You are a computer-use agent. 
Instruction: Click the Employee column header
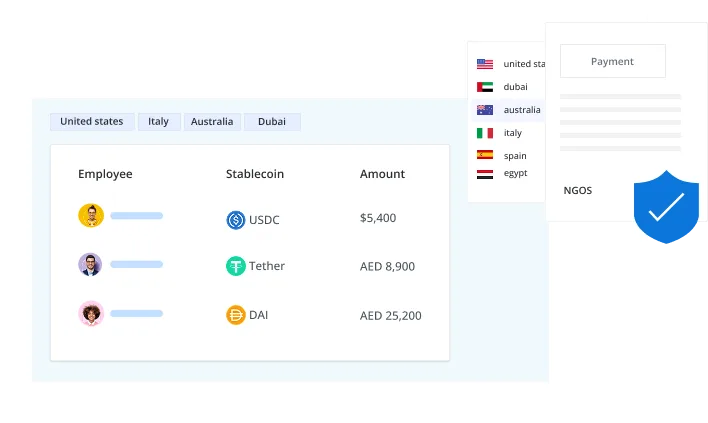click(x=105, y=174)
